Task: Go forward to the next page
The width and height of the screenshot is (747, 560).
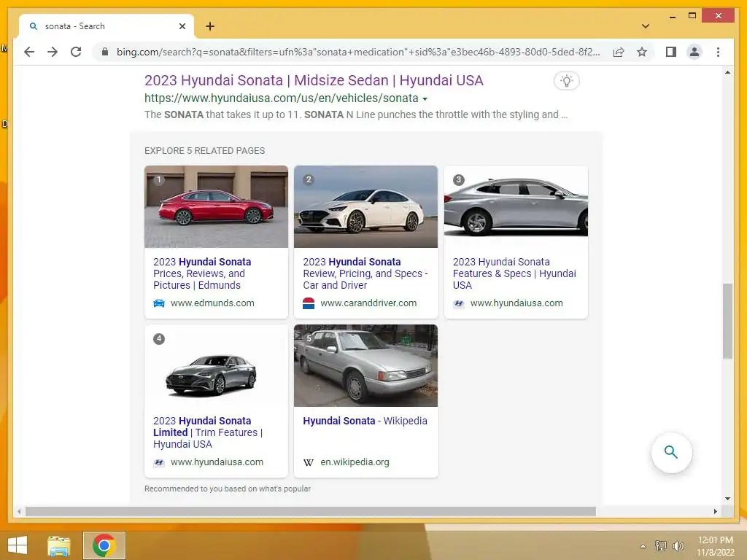Action: [53, 52]
